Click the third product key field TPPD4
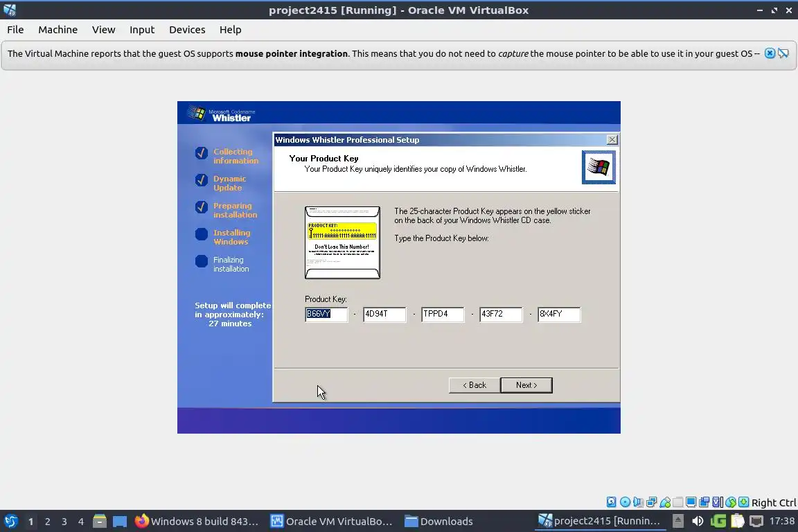The height and width of the screenshot is (532, 798). (x=443, y=314)
